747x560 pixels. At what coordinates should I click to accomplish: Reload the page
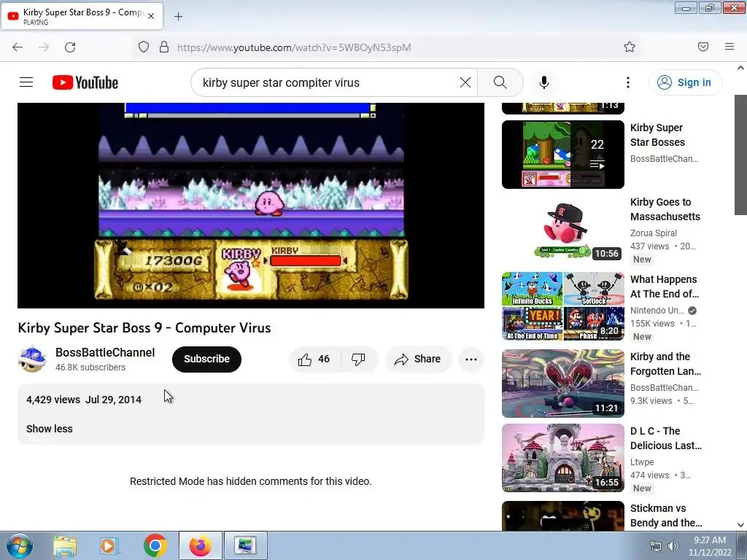click(x=70, y=47)
